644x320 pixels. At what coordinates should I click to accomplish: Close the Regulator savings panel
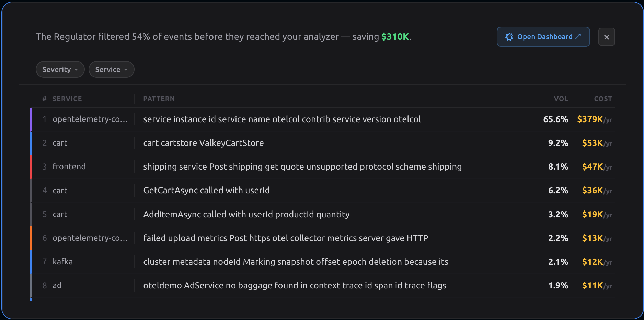606,37
